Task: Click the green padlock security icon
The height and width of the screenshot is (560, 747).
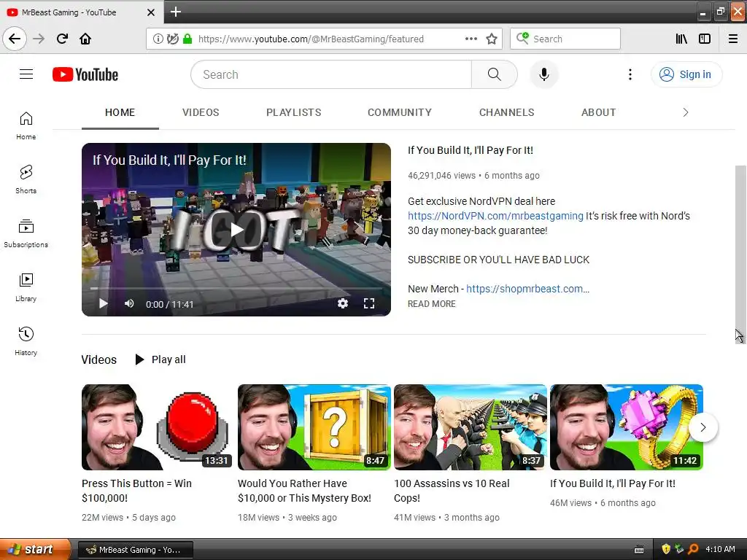Action: [187, 39]
